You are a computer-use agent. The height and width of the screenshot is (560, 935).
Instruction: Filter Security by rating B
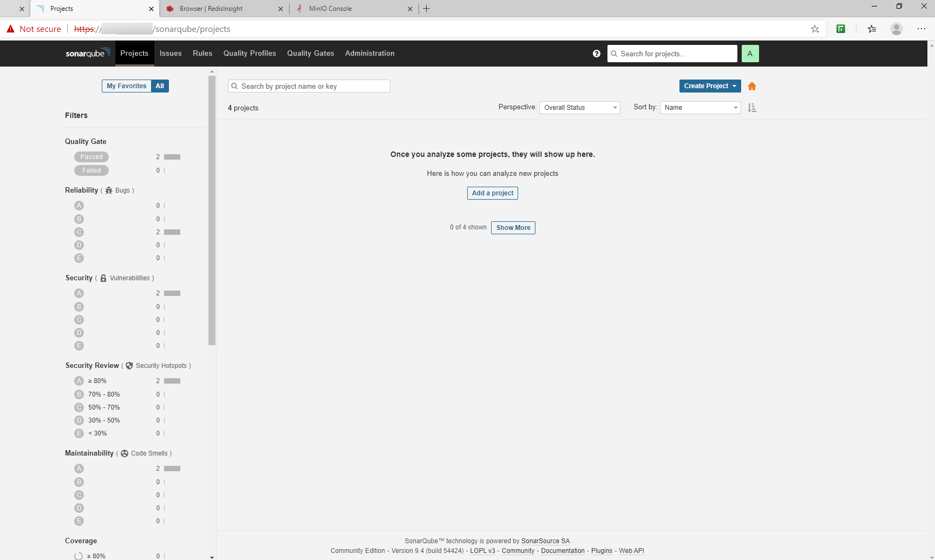(79, 307)
